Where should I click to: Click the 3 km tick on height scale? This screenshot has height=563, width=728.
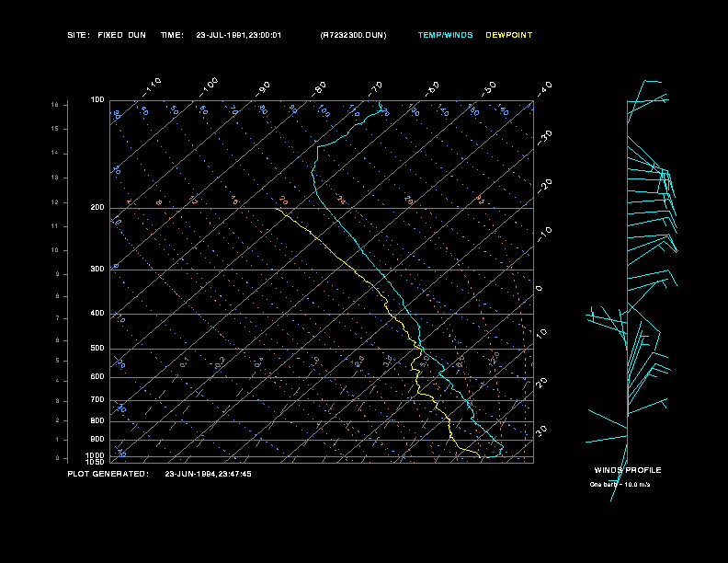click(58, 401)
